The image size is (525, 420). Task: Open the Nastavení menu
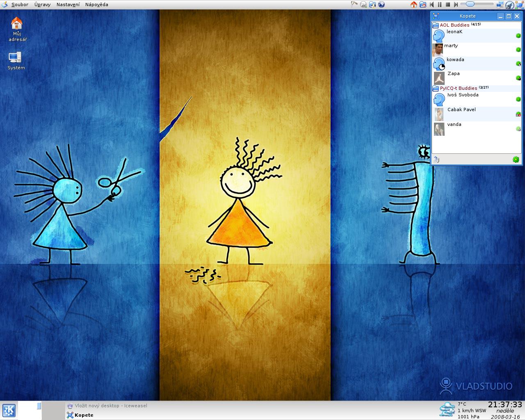pos(68,5)
